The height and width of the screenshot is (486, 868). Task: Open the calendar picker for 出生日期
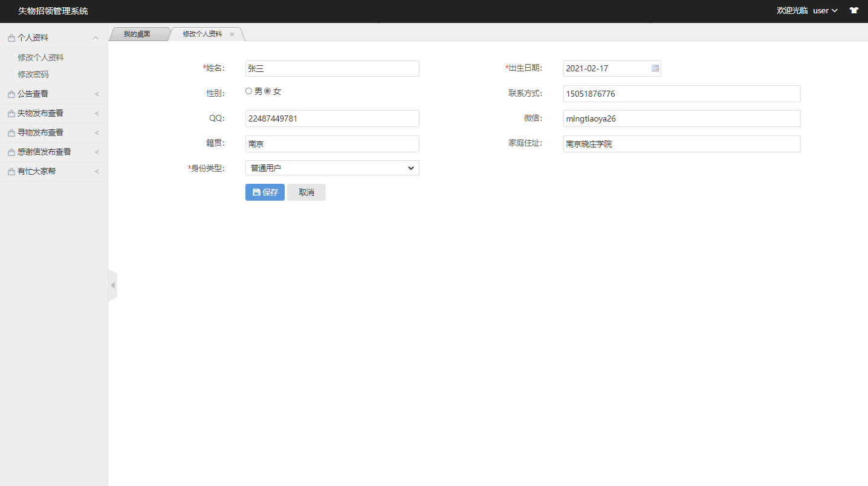655,68
